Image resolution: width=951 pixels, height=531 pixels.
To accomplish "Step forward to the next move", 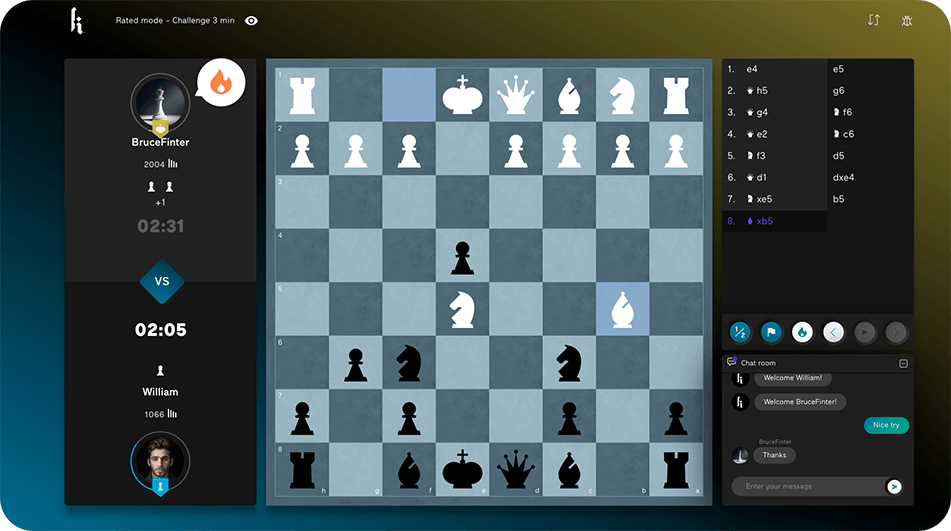I will click(x=865, y=332).
